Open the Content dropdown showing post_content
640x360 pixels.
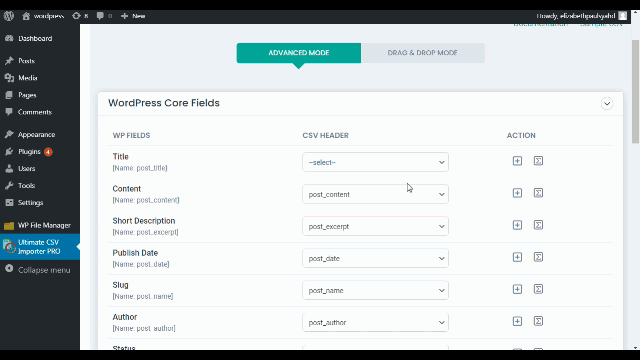coord(376,194)
